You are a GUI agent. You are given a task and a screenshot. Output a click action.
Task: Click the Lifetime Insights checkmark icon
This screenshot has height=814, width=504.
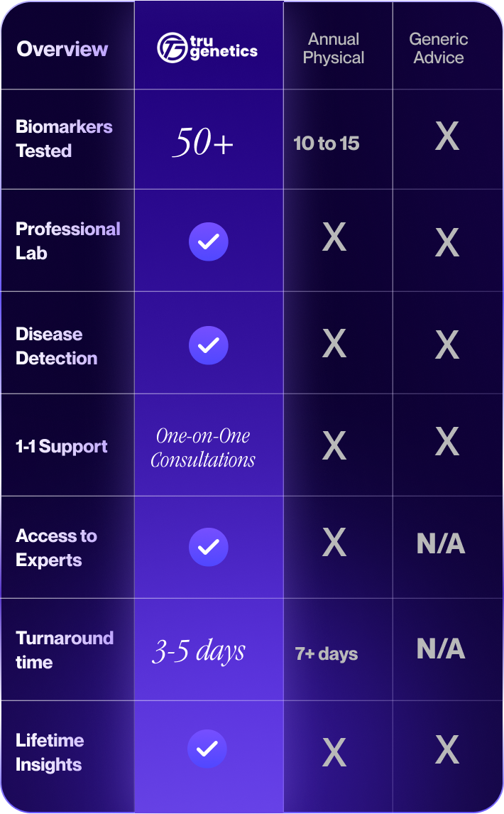coord(207,749)
